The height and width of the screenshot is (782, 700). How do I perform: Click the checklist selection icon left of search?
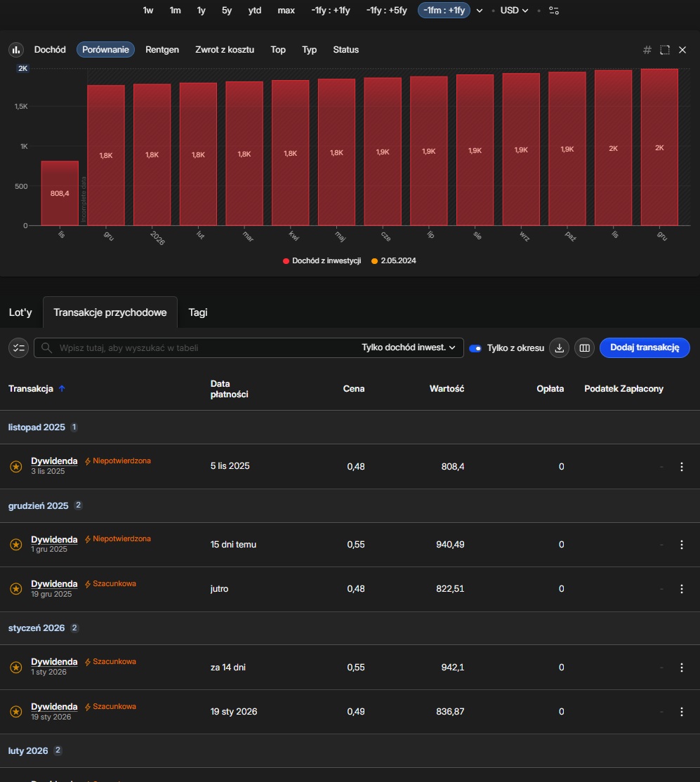click(19, 347)
